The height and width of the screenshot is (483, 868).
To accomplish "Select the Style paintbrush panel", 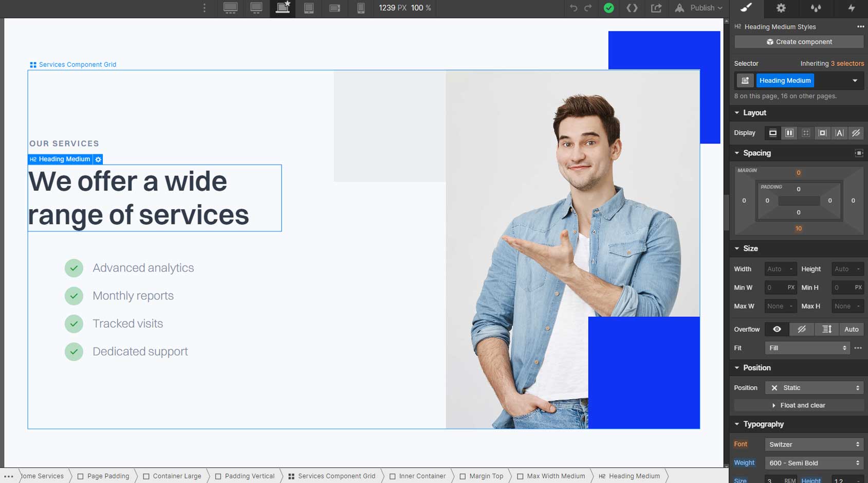I will (746, 8).
